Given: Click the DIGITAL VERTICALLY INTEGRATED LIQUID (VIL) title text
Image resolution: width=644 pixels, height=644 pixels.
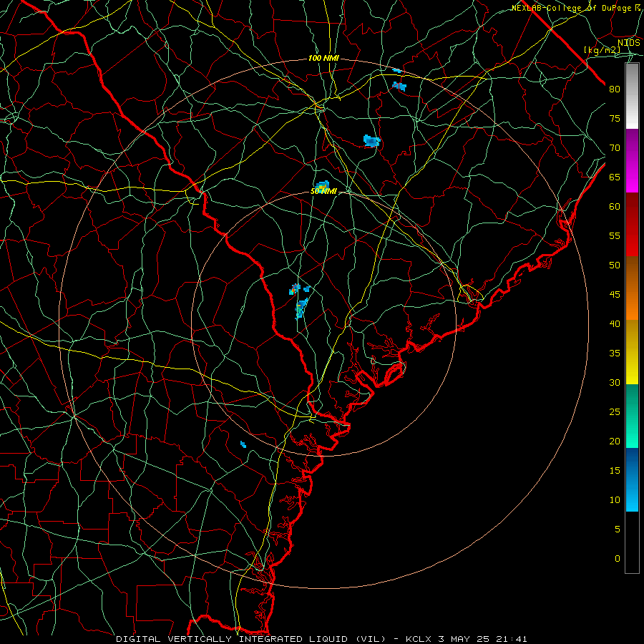Looking at the screenshot, I should (x=251, y=639).
